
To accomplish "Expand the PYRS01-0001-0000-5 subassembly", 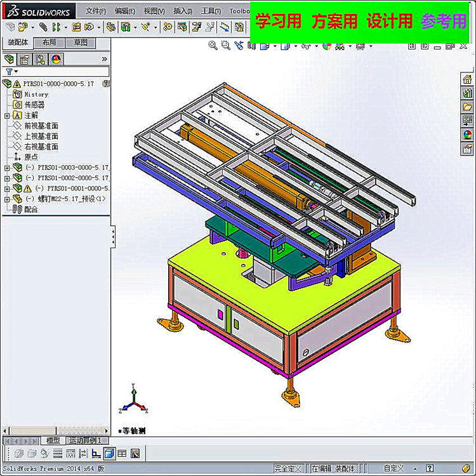I will point(7,189).
